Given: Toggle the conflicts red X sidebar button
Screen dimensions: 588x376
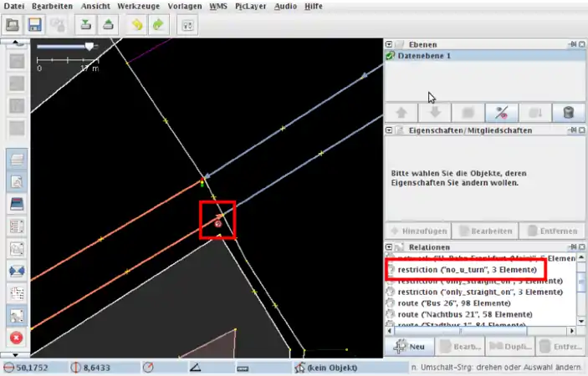Looking at the screenshot, I should pos(16,338).
